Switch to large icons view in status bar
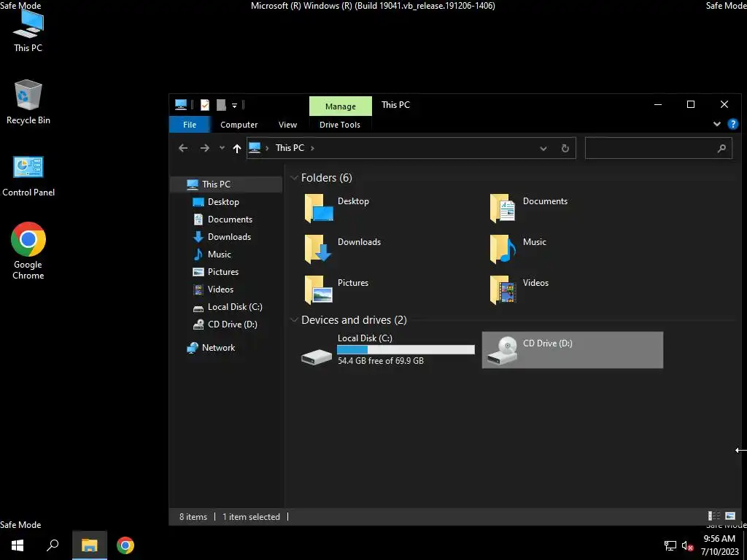Image resolution: width=747 pixels, height=560 pixels. [x=730, y=516]
